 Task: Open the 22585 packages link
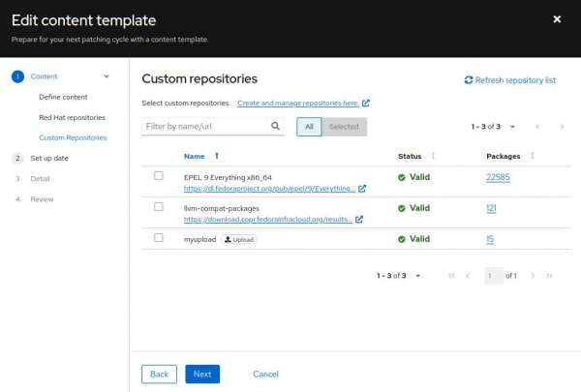498,177
